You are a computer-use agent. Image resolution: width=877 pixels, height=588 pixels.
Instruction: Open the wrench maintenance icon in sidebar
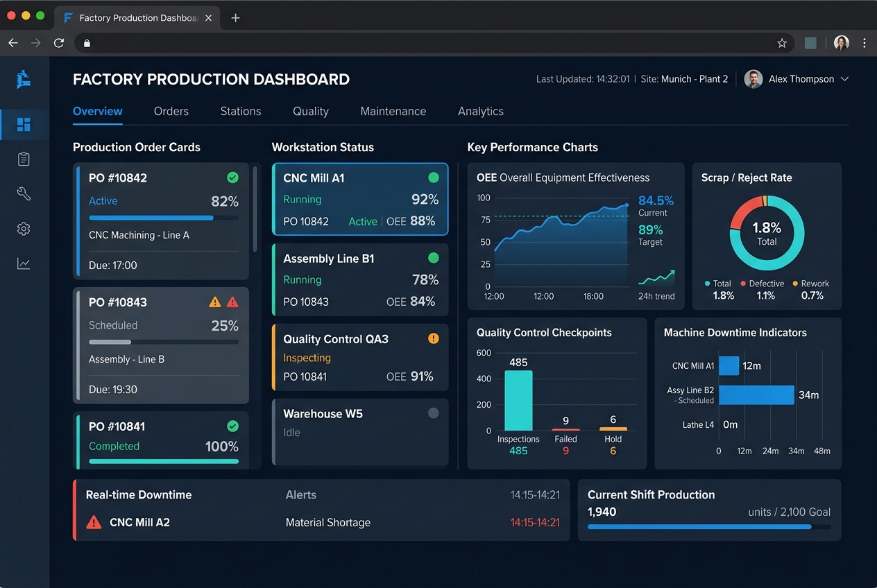pos(24,193)
